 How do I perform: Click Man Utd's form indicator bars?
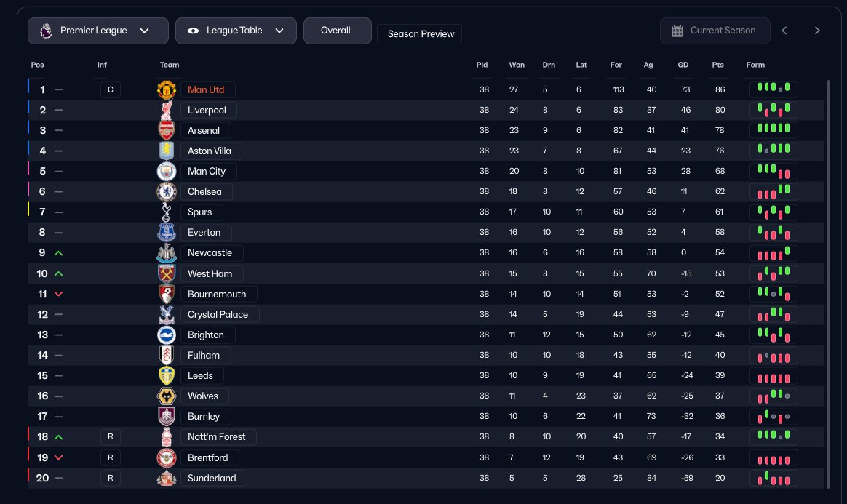(x=774, y=89)
